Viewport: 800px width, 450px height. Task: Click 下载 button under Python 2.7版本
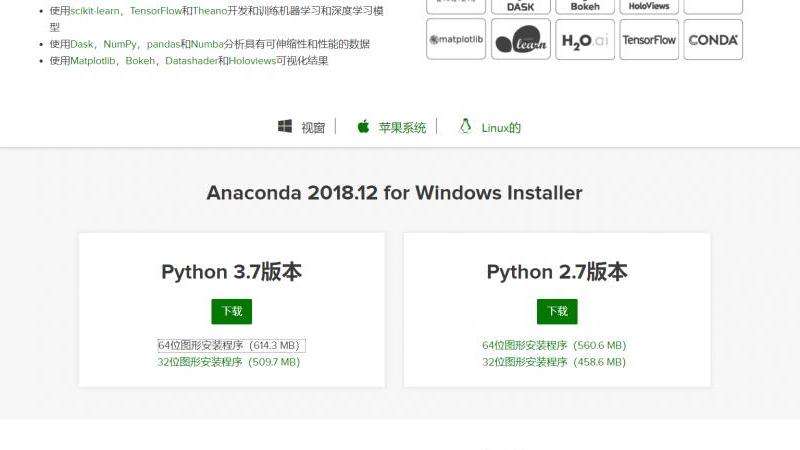(x=557, y=311)
